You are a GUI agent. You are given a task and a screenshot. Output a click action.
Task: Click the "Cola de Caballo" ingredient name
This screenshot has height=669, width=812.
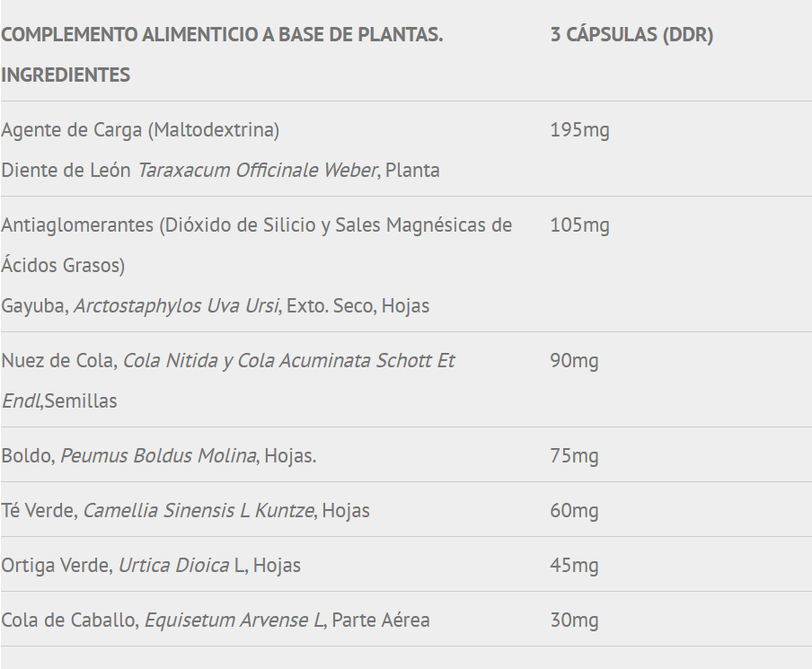pyautogui.click(x=69, y=621)
